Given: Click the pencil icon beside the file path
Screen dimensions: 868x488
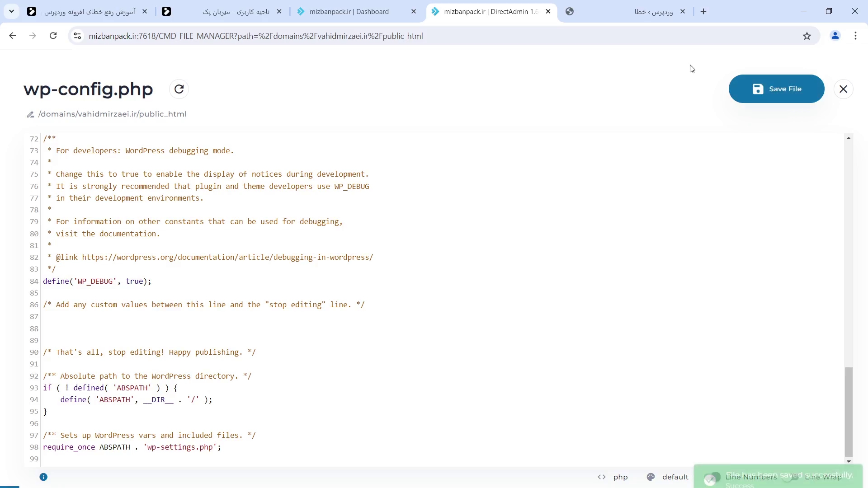Looking at the screenshot, I should [30, 115].
